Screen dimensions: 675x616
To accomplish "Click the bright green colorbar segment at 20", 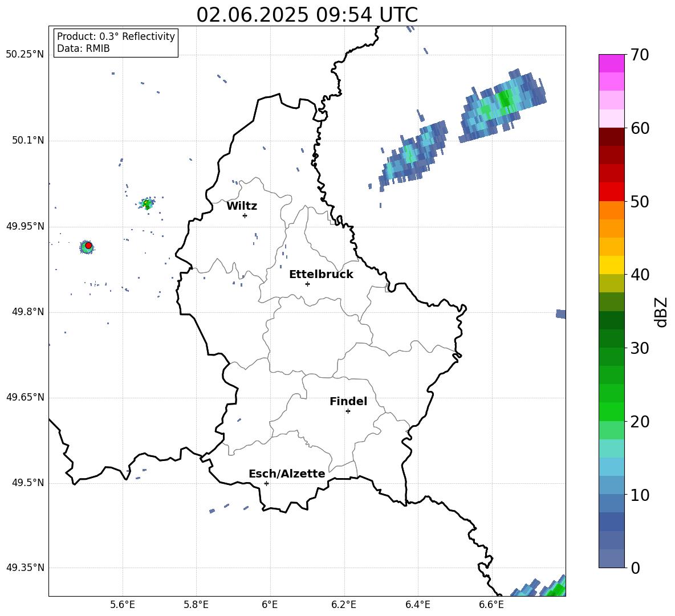I will point(611,411).
